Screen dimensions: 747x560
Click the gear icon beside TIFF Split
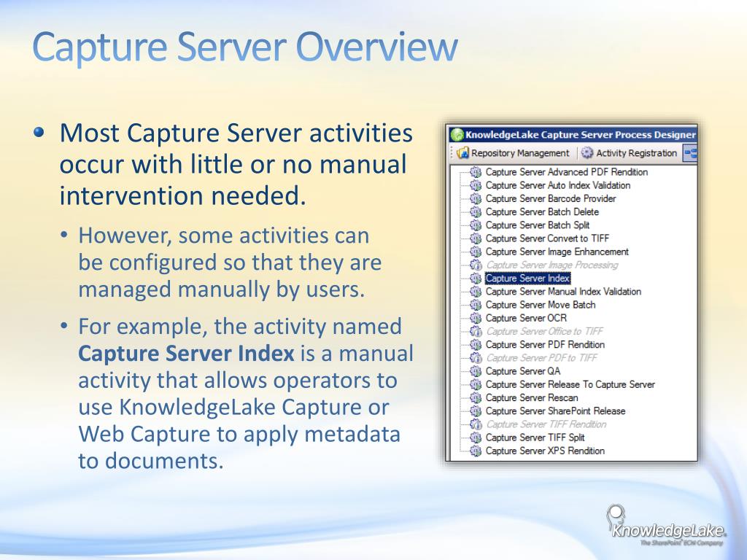click(x=476, y=437)
